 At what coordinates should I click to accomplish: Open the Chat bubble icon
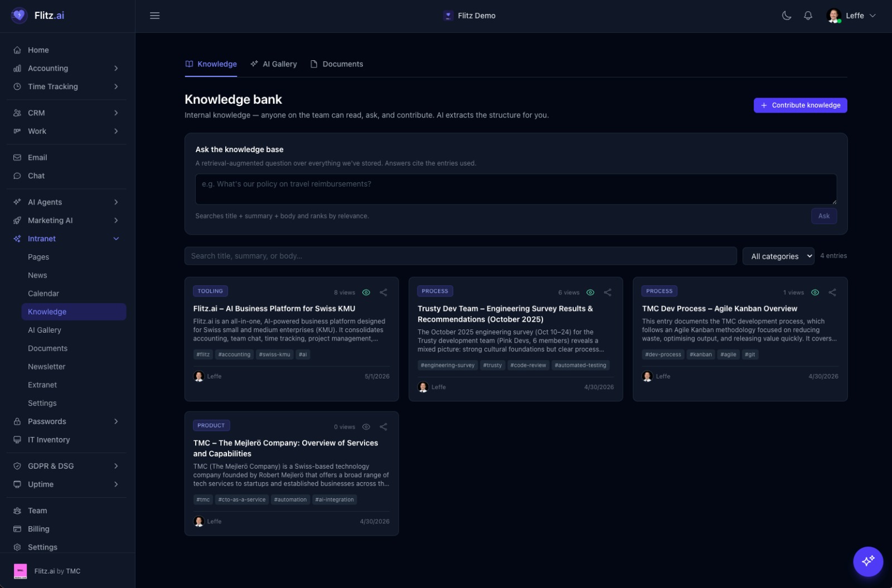tap(17, 176)
